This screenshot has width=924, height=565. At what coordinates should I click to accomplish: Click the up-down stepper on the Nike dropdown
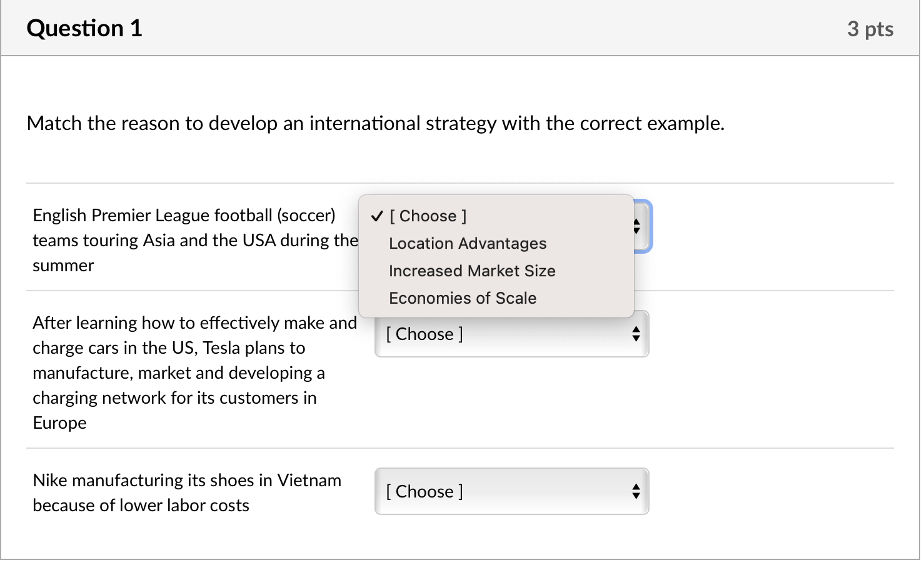point(636,491)
